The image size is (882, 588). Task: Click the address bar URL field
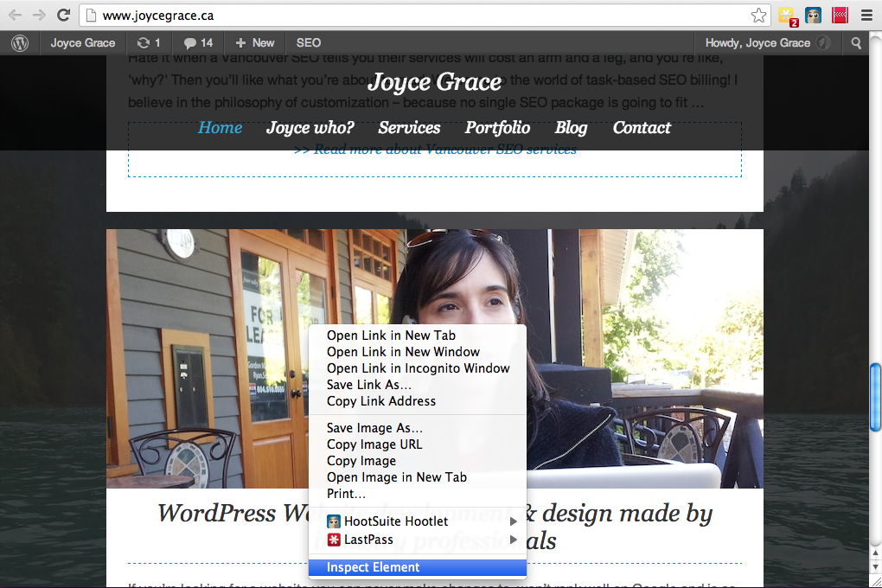415,16
